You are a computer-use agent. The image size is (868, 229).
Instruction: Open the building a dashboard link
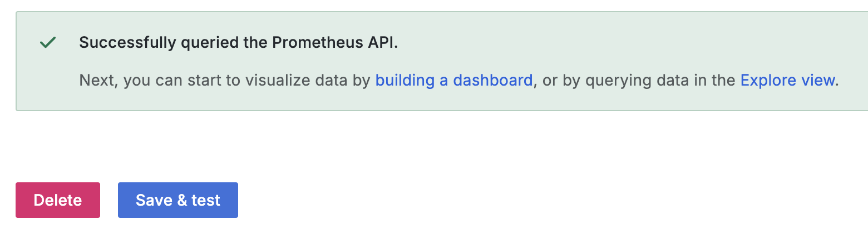454,80
